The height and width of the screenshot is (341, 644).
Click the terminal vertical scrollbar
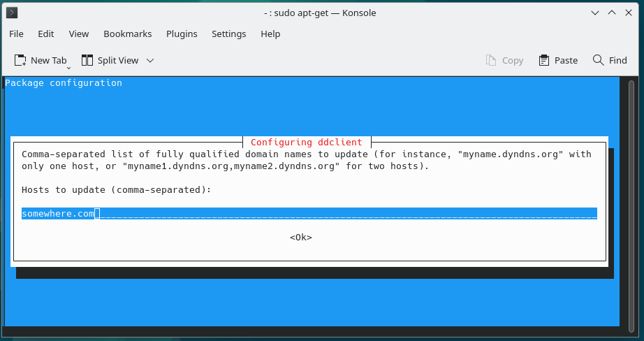pyautogui.click(x=631, y=205)
